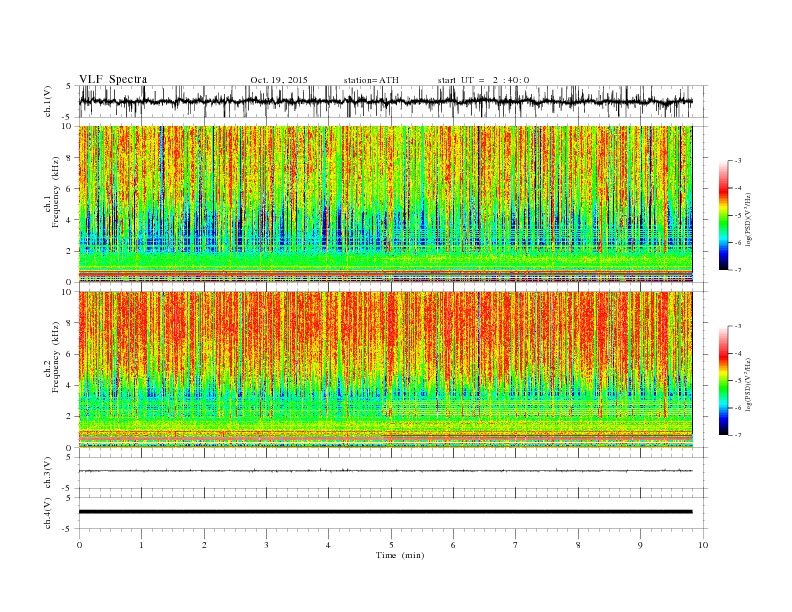Click the "4" kHz tick on ch.1 frequency axis
This screenshot has width=792, height=612.
click(x=70, y=220)
